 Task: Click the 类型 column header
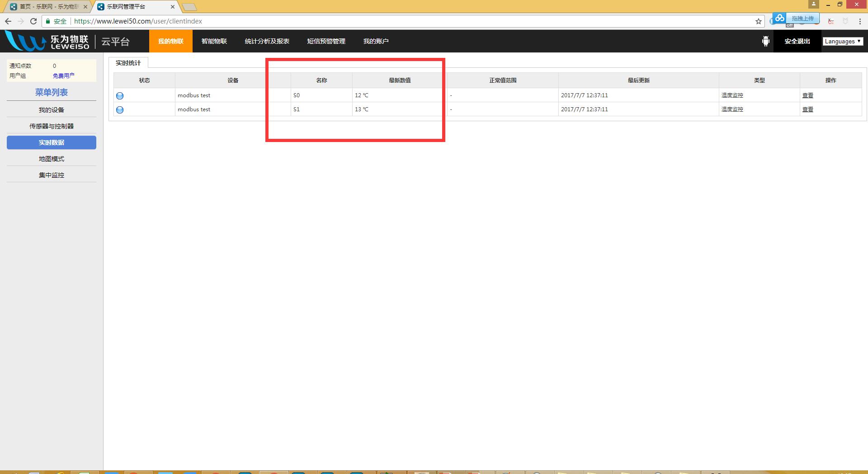pos(759,80)
